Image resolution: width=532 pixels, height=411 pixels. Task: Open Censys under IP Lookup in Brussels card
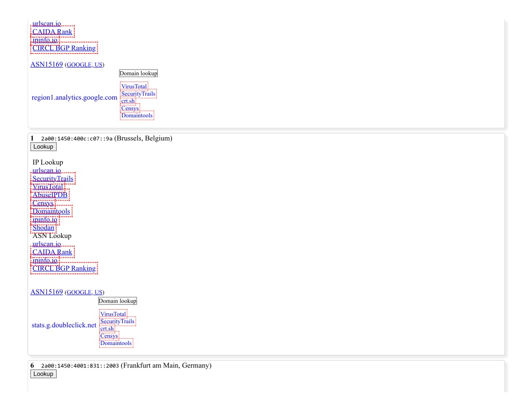43,203
